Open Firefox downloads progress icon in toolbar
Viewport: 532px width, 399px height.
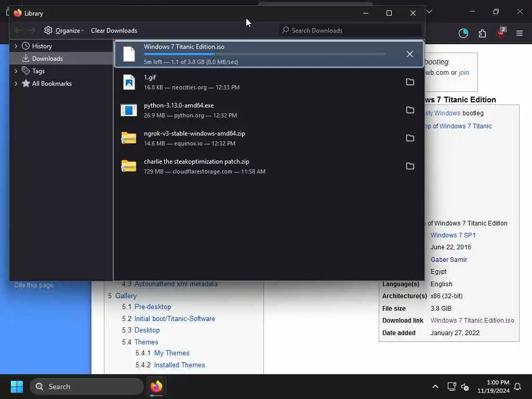[x=463, y=33]
